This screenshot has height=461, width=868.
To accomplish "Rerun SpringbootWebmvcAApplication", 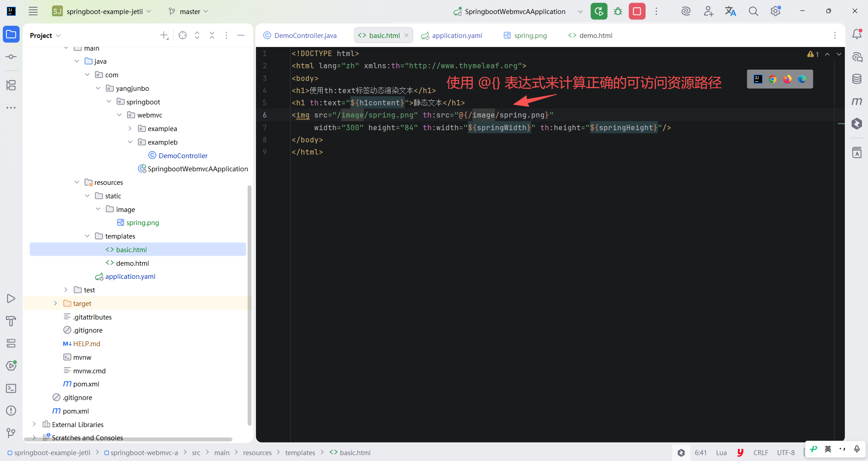I will (599, 11).
